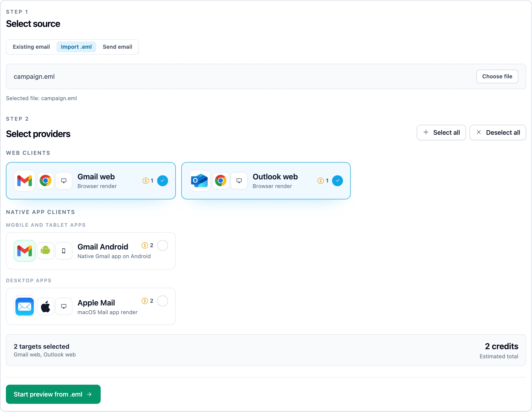Click the Gmail logo in Gmail Android card
Image resolution: width=532 pixels, height=412 pixels.
(25, 251)
